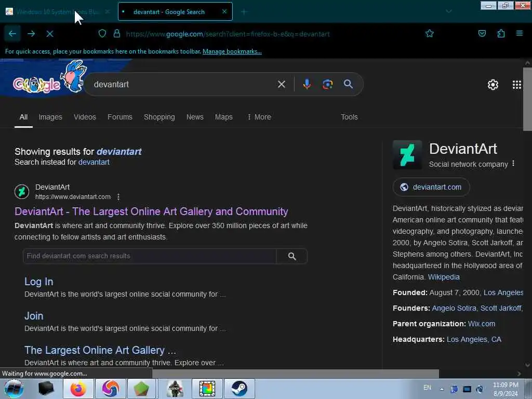This screenshot has height=399, width=532.
Task: Stop loading the page
Action: 50,34
